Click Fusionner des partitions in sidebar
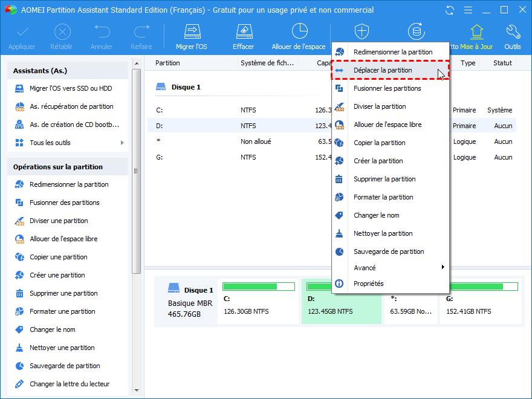The image size is (532, 399). tap(68, 203)
